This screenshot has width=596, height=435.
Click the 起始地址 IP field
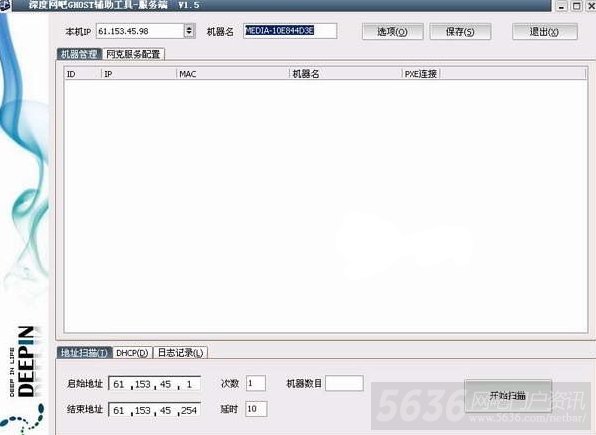(154, 384)
